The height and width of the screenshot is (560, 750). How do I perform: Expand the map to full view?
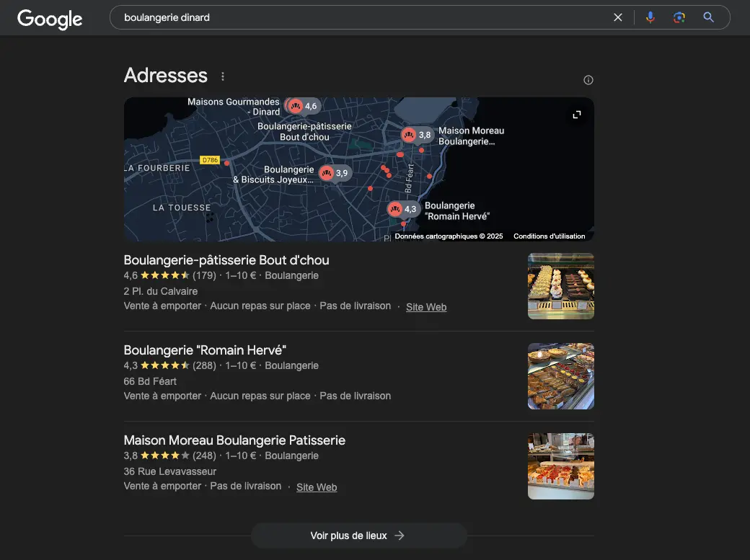point(577,115)
